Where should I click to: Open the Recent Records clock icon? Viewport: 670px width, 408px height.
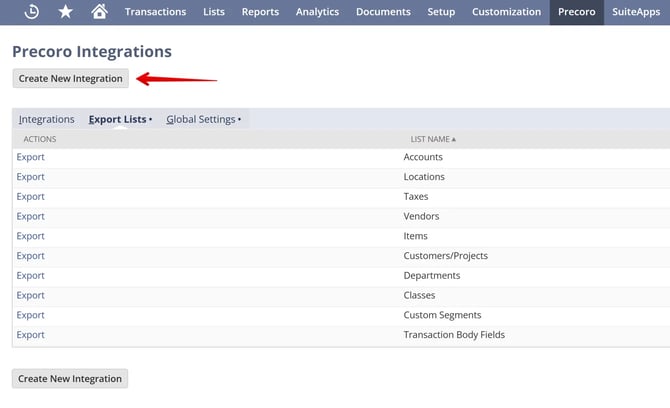32,12
